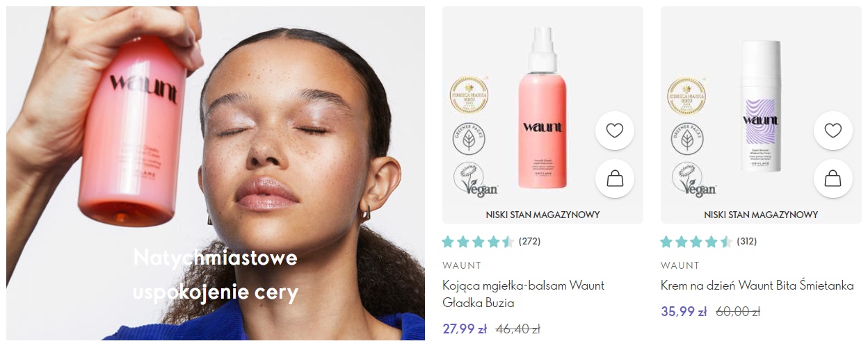Click Greener Packs leaf badge on mgiełka-balsam
The height and width of the screenshot is (348, 868).
(x=469, y=138)
